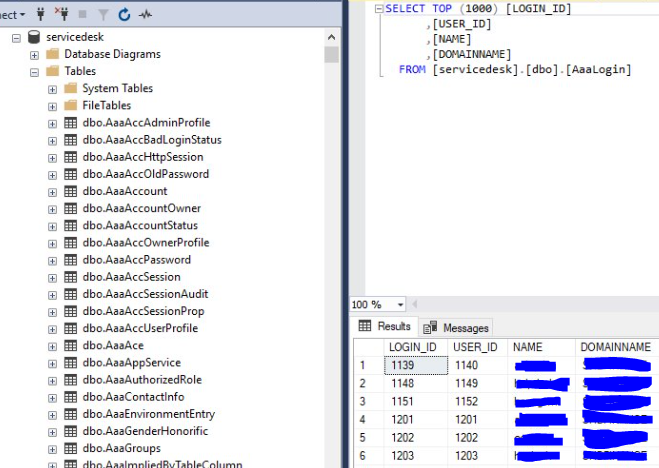
Task: Select the System Tables folder icon
Action: 71,88
